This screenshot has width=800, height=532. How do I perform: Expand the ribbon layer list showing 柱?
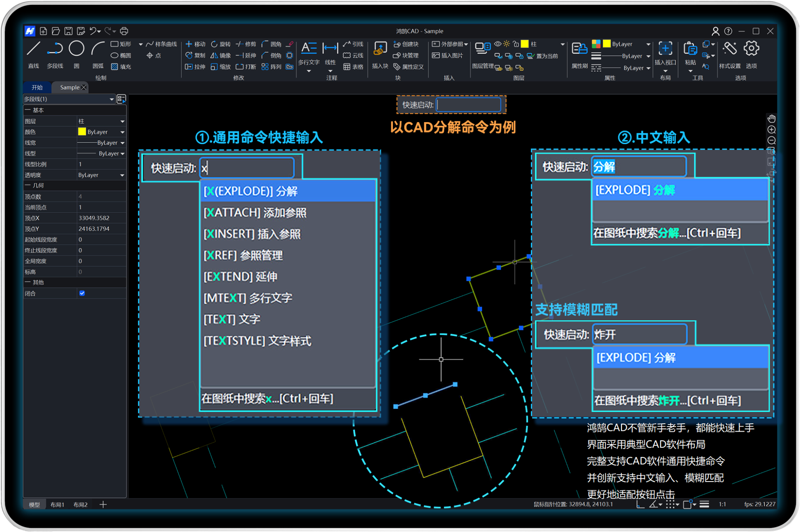pyautogui.click(x=562, y=44)
